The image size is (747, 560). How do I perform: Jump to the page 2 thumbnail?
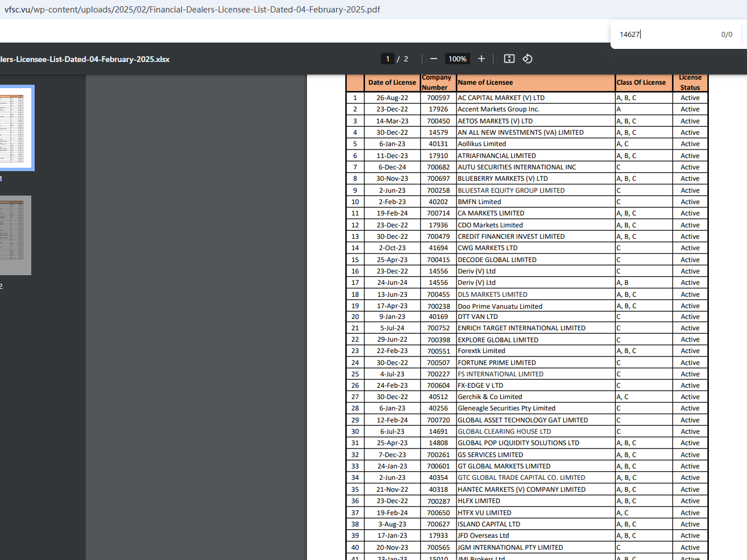[x=15, y=235]
